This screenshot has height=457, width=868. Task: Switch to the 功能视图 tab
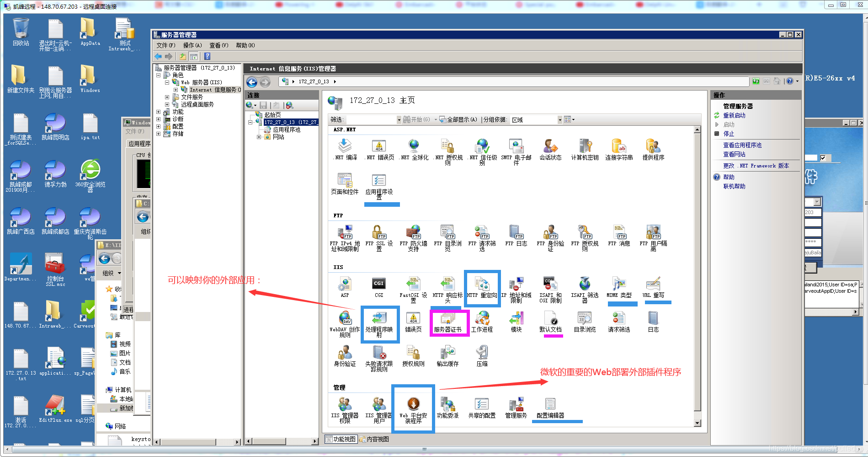341,439
